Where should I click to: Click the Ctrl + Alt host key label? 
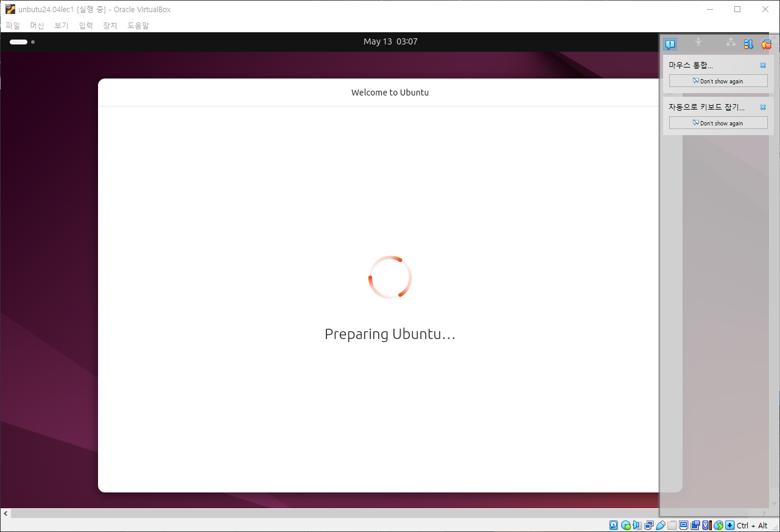pyautogui.click(x=752, y=525)
